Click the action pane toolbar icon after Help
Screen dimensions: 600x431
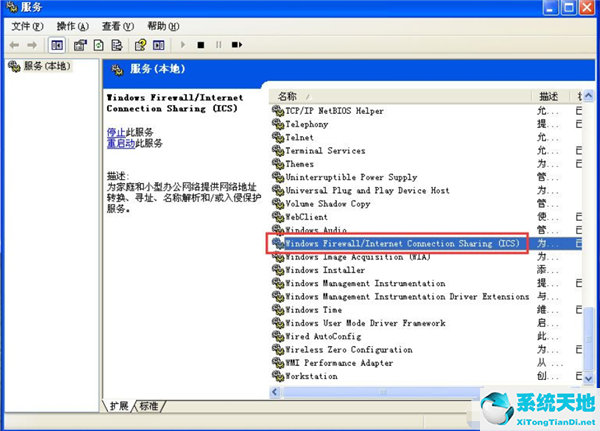(158, 45)
